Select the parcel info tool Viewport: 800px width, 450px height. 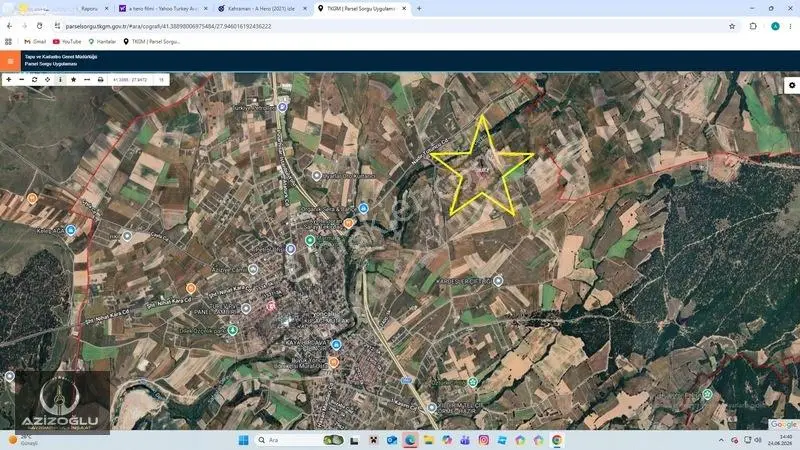pyautogui.click(x=60, y=80)
